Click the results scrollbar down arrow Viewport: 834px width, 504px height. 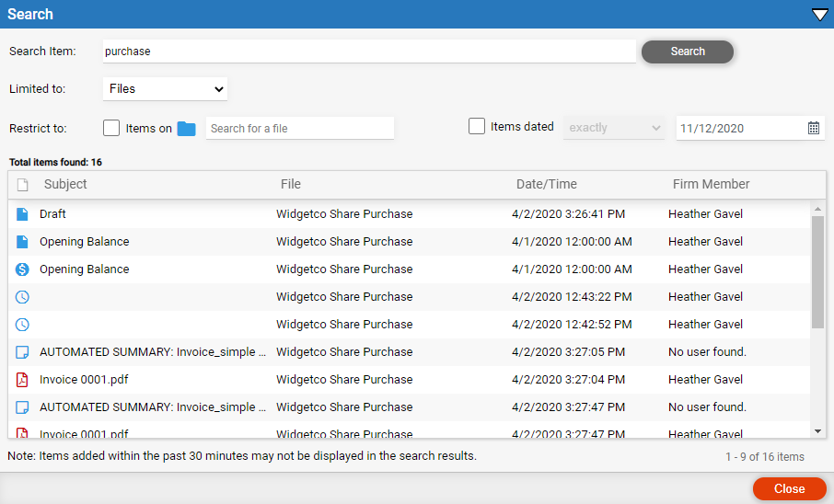pos(817,431)
